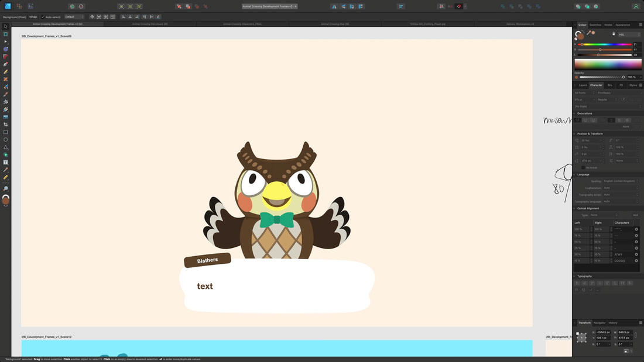Open the Spelling language dropdown
The height and width of the screenshot is (362, 644).
pyautogui.click(x=621, y=181)
